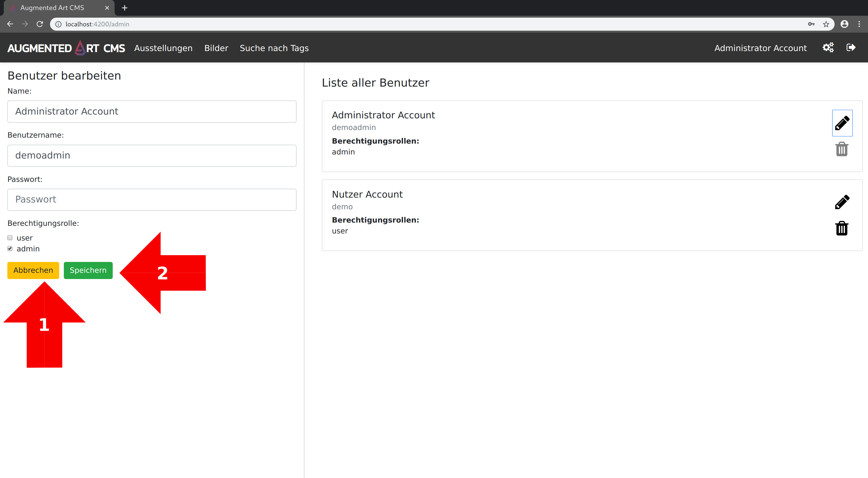View site information icon in address bar
The height and width of the screenshot is (478, 868).
(x=59, y=24)
